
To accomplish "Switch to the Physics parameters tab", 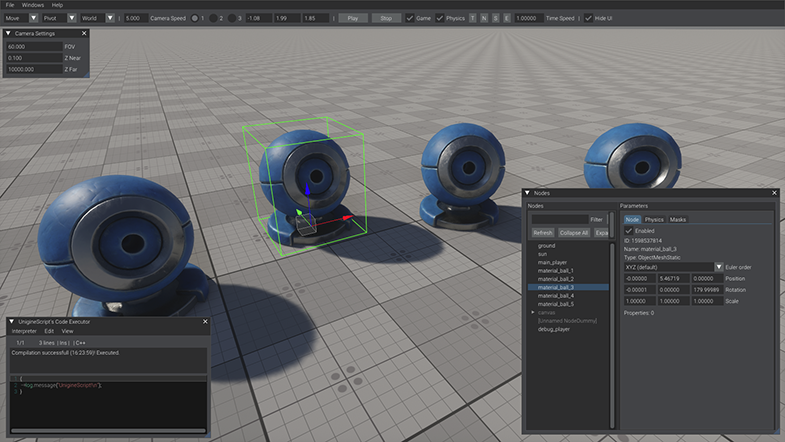I will click(654, 219).
